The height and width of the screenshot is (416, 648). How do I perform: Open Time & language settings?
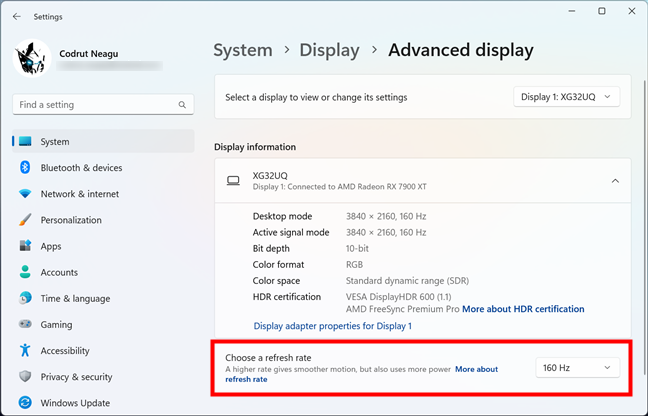tap(103, 298)
